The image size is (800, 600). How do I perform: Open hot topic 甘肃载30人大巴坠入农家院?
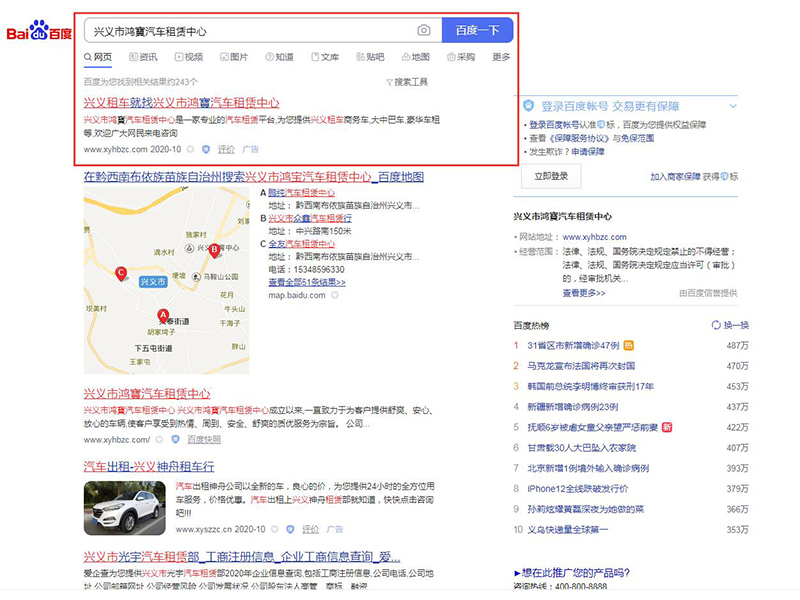pos(581,447)
